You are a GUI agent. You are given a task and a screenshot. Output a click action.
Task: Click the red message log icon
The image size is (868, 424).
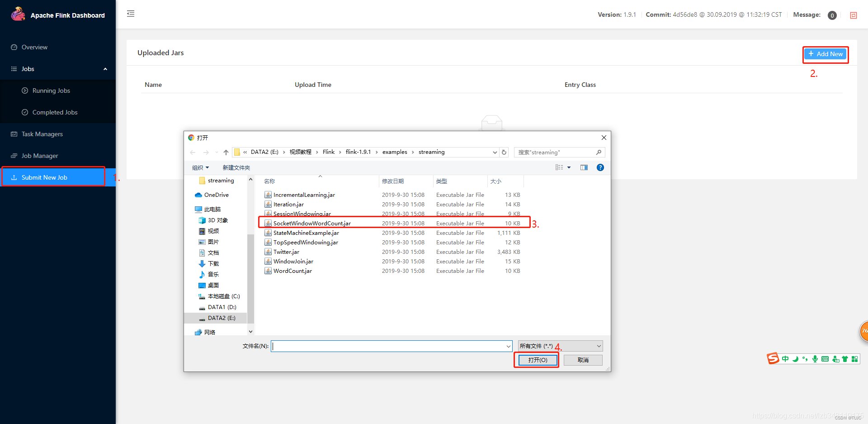[854, 15]
